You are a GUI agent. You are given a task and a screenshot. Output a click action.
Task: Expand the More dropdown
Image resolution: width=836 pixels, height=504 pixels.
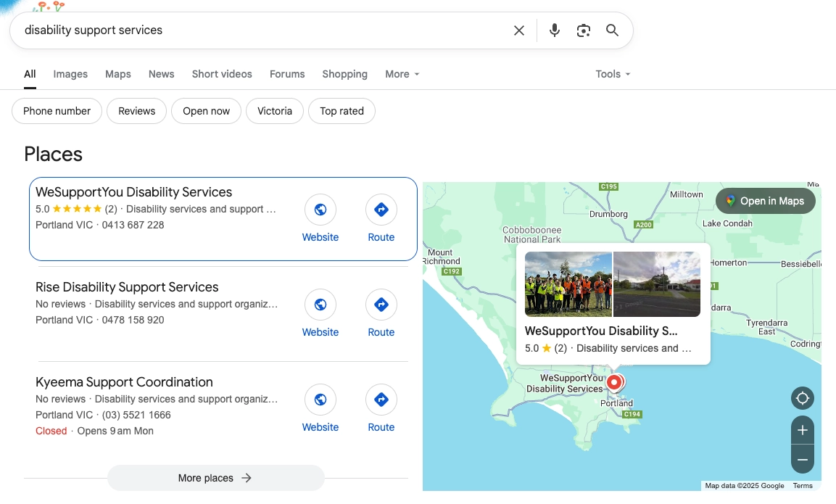click(402, 74)
